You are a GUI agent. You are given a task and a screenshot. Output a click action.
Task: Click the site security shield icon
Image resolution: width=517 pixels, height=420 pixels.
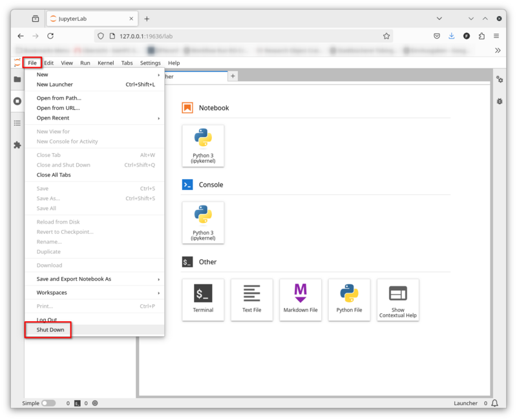(x=101, y=36)
